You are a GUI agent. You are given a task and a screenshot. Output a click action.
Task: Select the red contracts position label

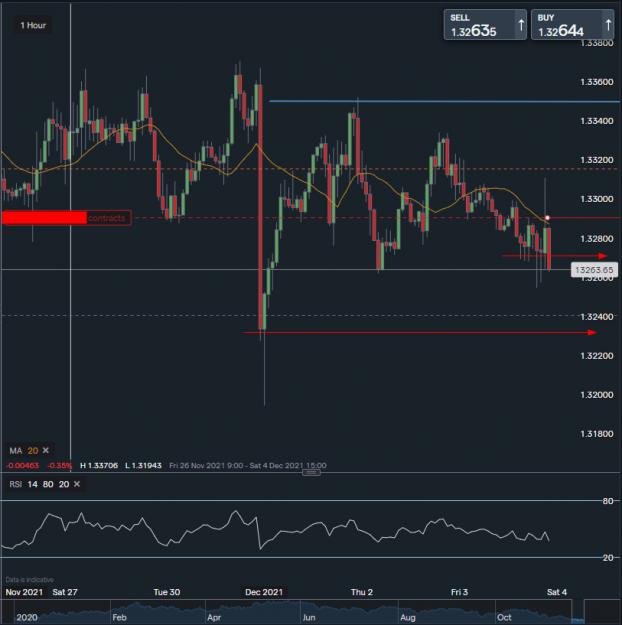coord(66,218)
